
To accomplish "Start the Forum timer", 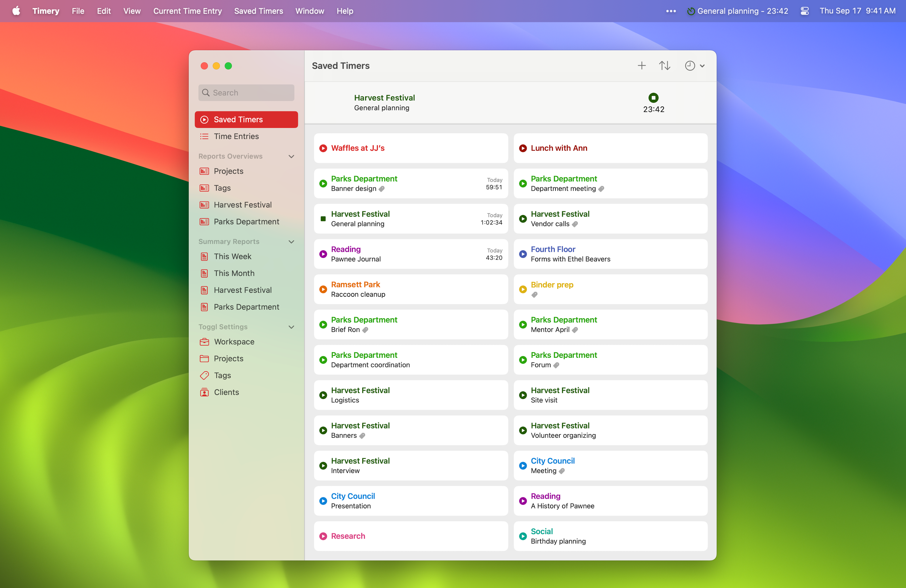I will pyautogui.click(x=523, y=360).
